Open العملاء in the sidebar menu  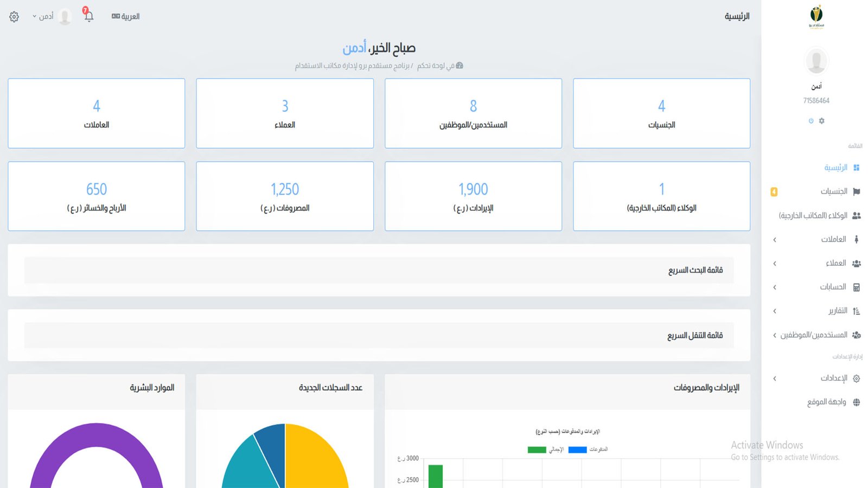point(835,263)
